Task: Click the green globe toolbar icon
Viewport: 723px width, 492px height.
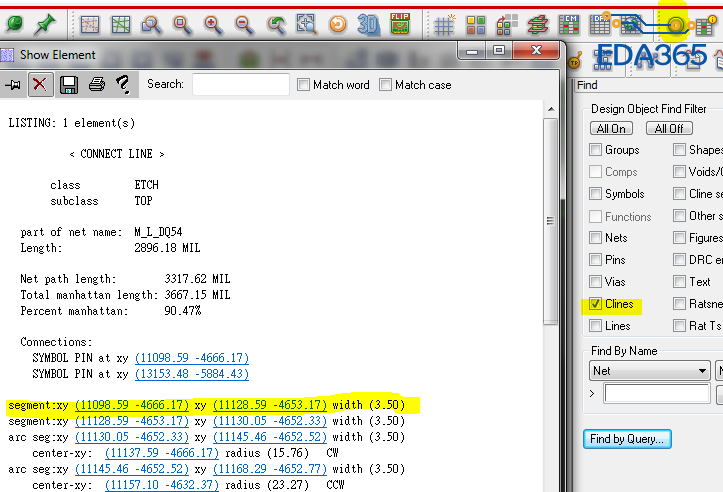Action: 15,24
